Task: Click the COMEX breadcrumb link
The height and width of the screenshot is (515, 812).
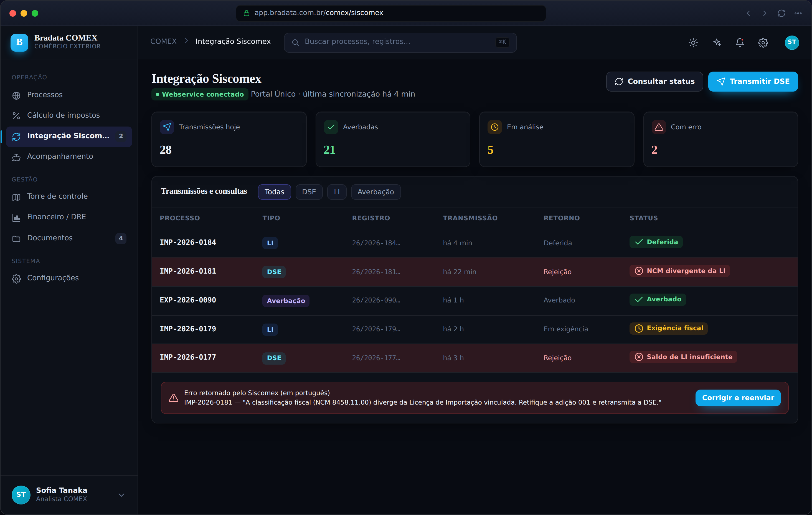Action: point(164,42)
